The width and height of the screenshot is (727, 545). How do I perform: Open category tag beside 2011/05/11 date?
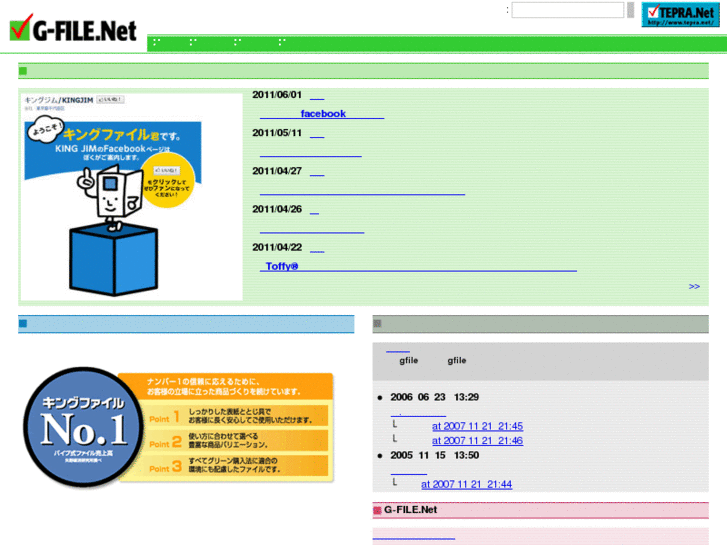(317, 134)
